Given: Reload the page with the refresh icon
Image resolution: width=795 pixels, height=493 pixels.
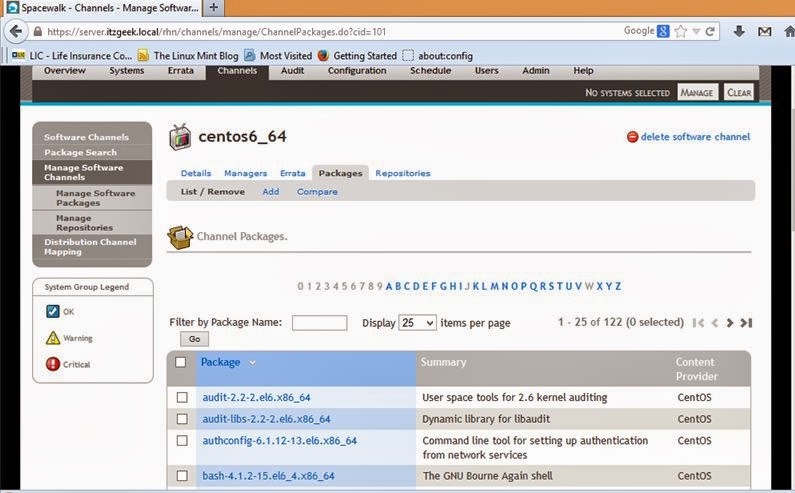Looking at the screenshot, I should coord(710,31).
